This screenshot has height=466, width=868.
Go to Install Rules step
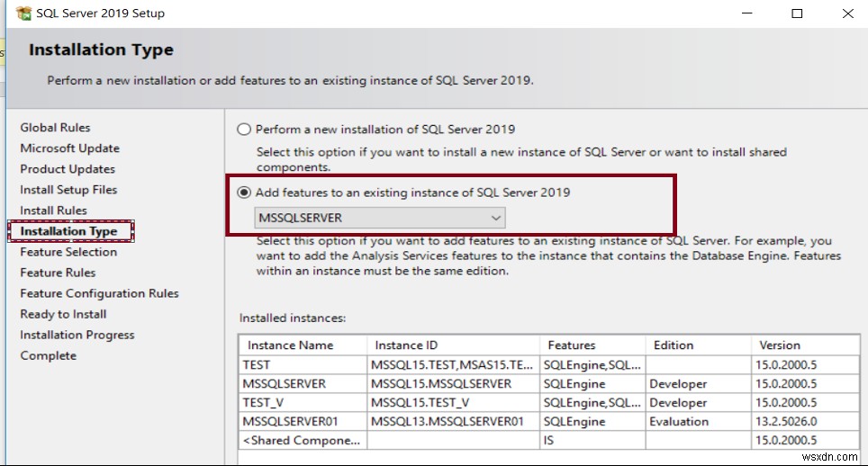pyautogui.click(x=53, y=211)
